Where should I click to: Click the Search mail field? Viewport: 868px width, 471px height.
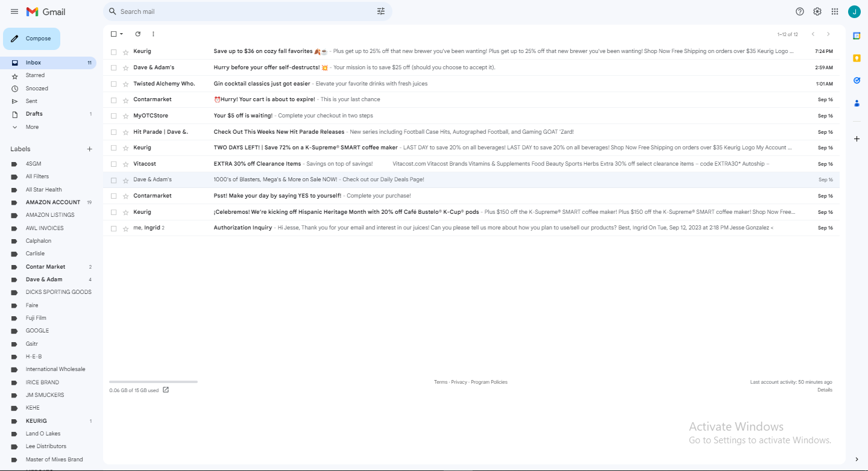247,11
